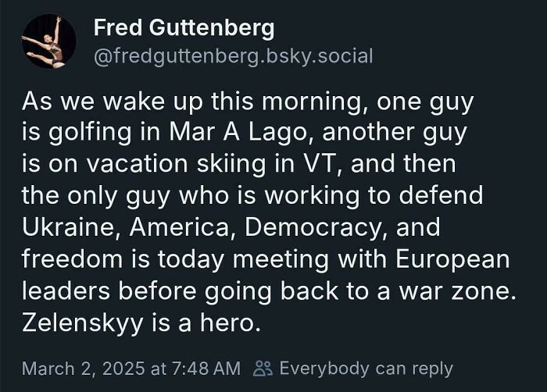Open the @fredguttenberg.bsky.social handle link
The image size is (547, 392).
(233, 55)
